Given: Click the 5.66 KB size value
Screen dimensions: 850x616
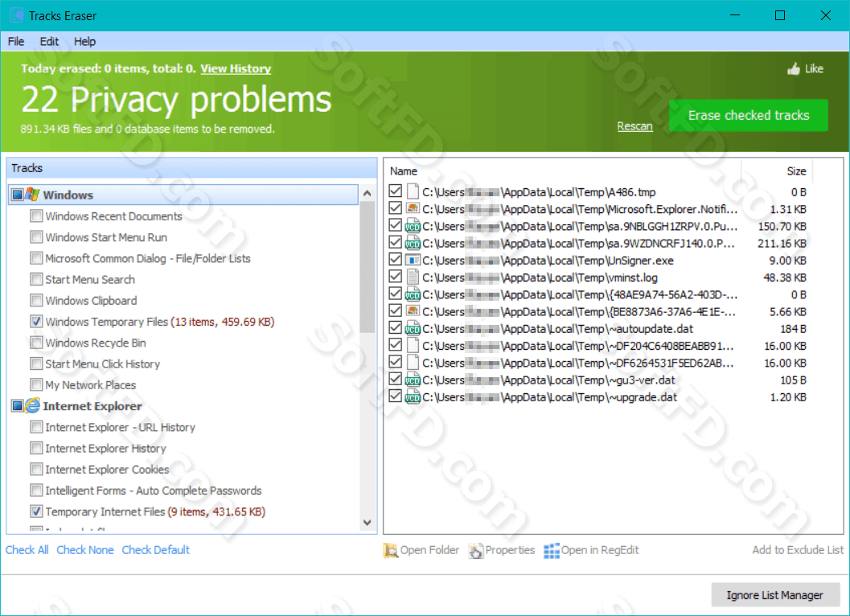Looking at the screenshot, I should [x=788, y=312].
